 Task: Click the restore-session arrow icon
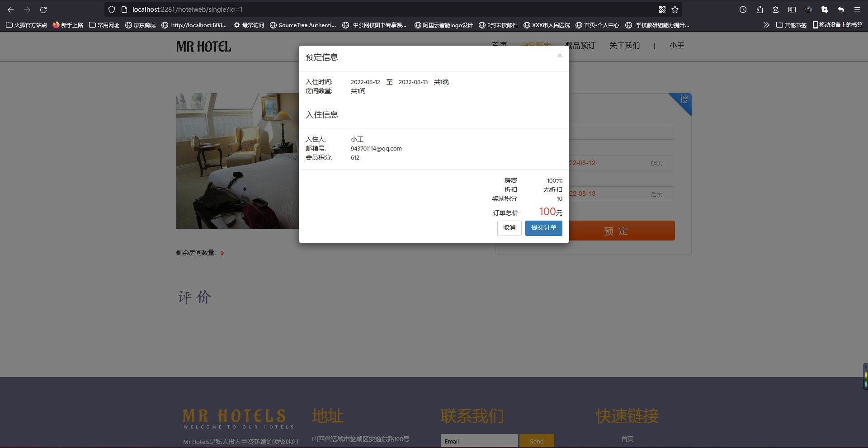[x=841, y=9]
